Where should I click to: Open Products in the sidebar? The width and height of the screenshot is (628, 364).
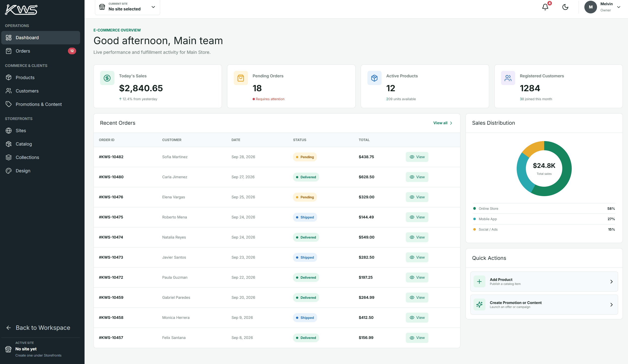pyautogui.click(x=41, y=78)
